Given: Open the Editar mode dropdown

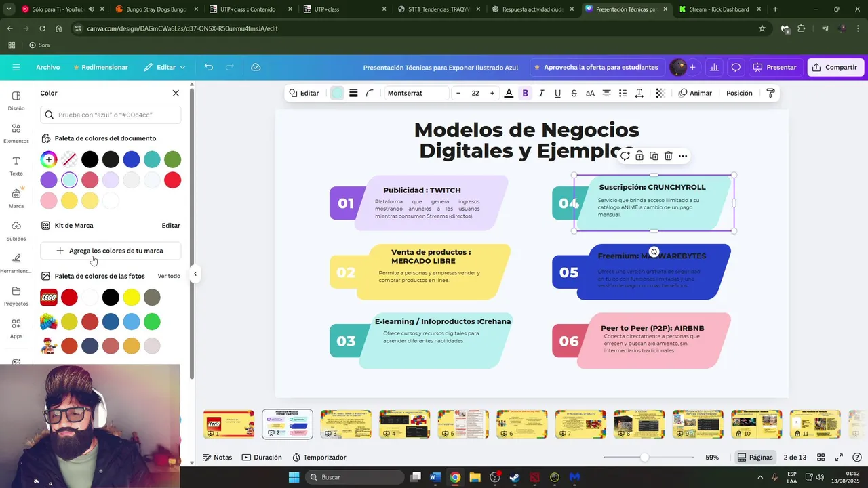Looking at the screenshot, I should [x=165, y=67].
